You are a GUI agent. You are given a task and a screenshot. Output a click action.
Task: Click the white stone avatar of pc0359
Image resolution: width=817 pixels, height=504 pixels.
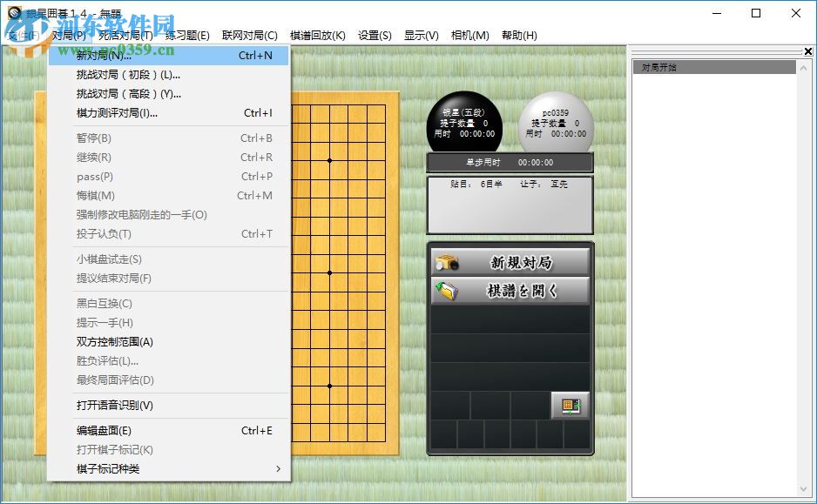click(x=555, y=119)
